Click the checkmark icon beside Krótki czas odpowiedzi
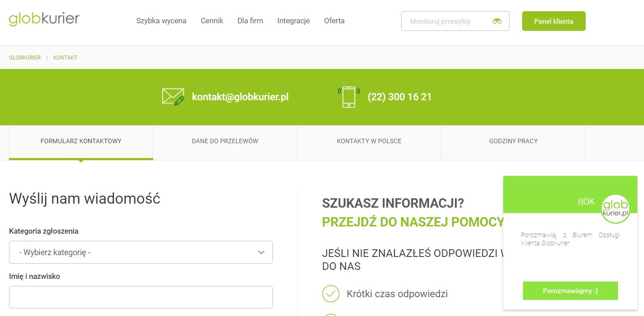This screenshot has width=644, height=316. click(x=331, y=294)
